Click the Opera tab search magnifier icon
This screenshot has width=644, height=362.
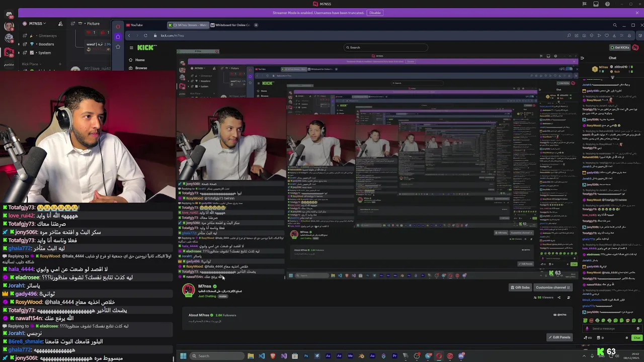click(x=615, y=25)
